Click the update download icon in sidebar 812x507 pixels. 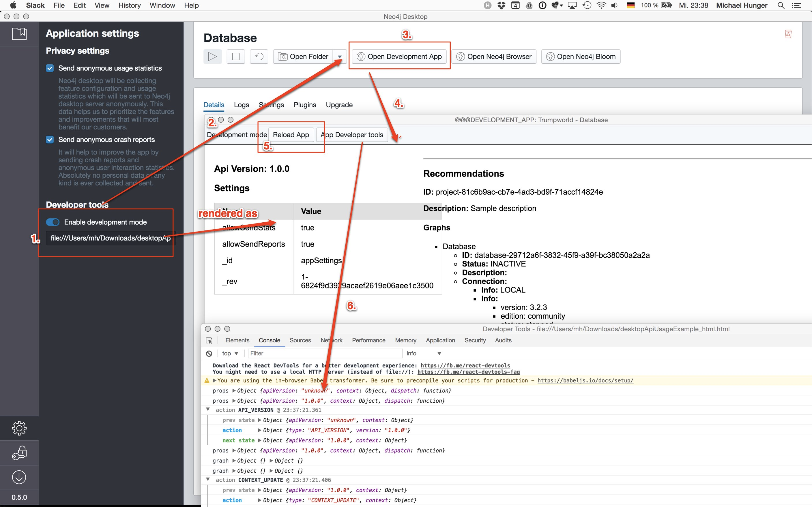[19, 477]
